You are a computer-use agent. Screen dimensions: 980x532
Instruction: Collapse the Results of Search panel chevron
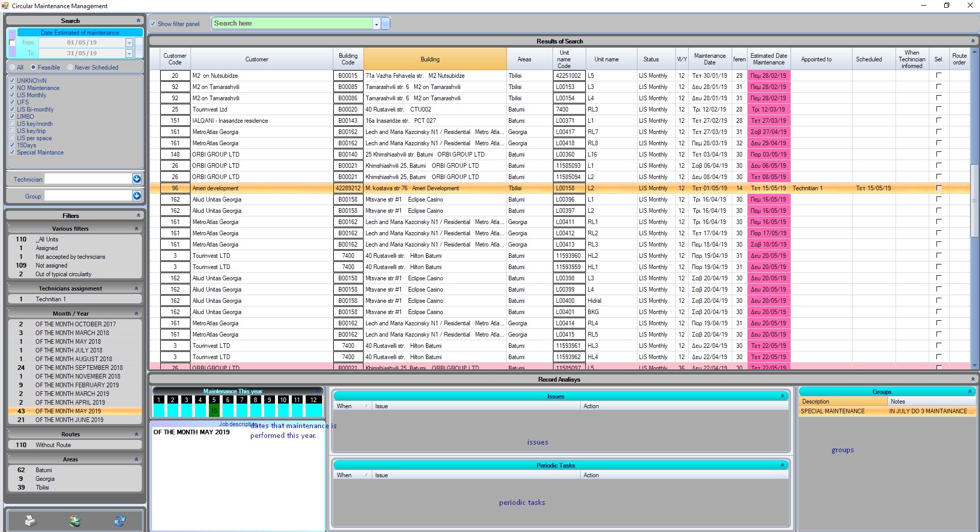tap(973, 41)
